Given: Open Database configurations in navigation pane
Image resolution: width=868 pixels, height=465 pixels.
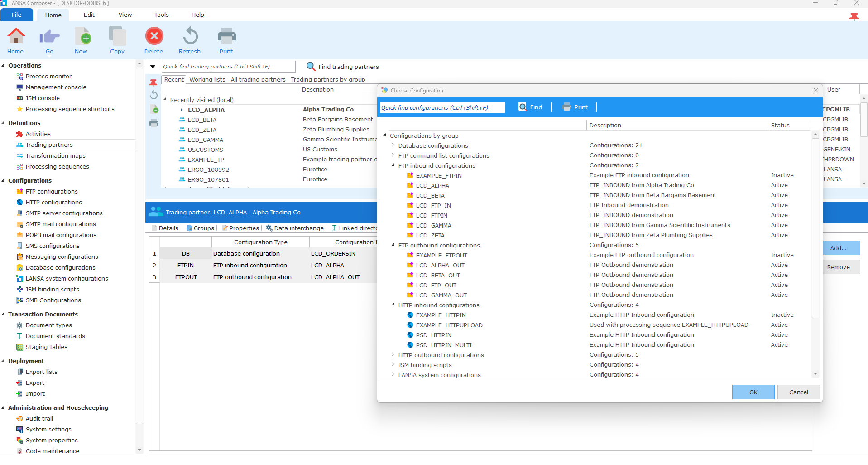Looking at the screenshot, I should (60, 268).
